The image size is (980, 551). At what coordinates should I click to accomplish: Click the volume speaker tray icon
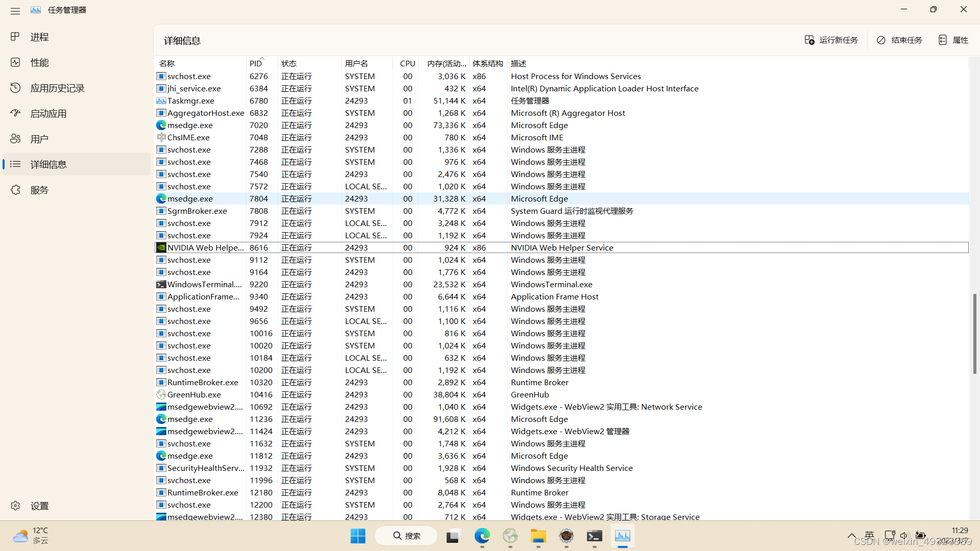point(904,536)
